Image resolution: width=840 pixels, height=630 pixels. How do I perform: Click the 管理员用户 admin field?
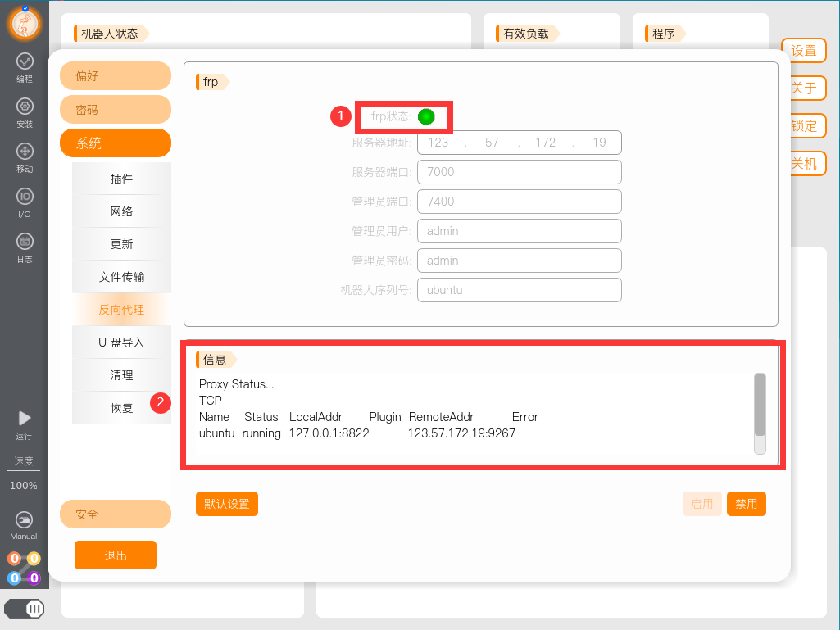coord(519,231)
